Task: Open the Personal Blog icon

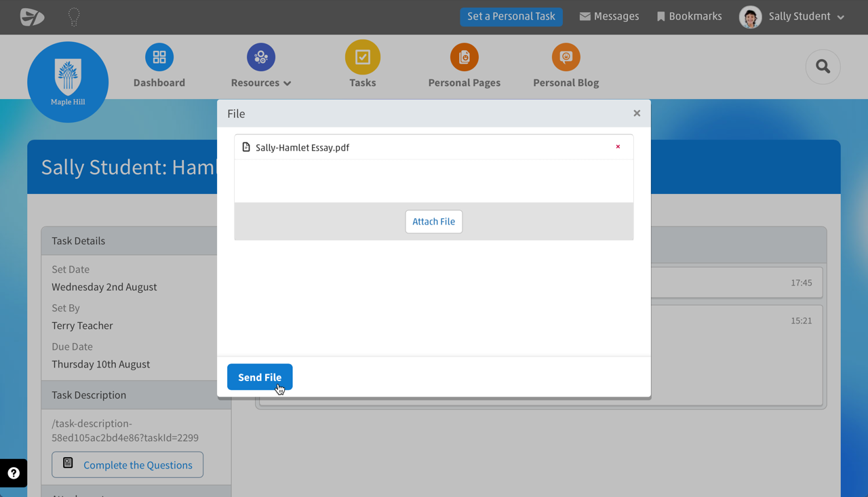Action: pyautogui.click(x=566, y=58)
